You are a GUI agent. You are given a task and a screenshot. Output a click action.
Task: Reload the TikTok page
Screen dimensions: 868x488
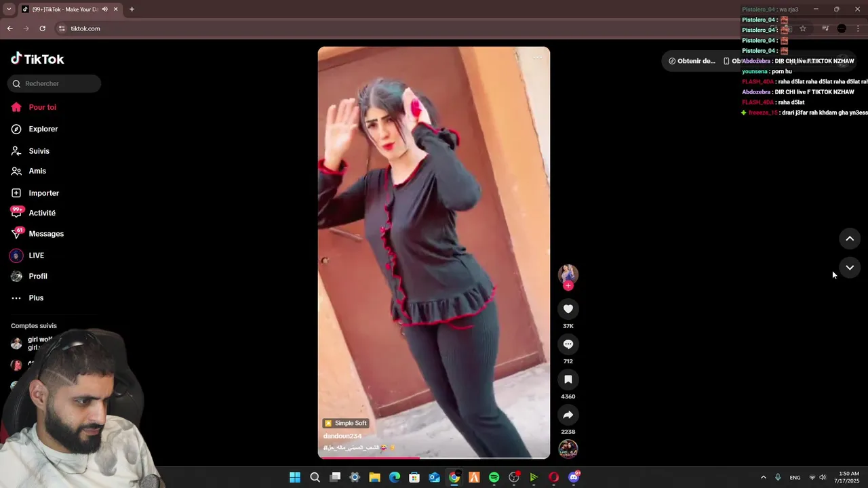pos(42,28)
